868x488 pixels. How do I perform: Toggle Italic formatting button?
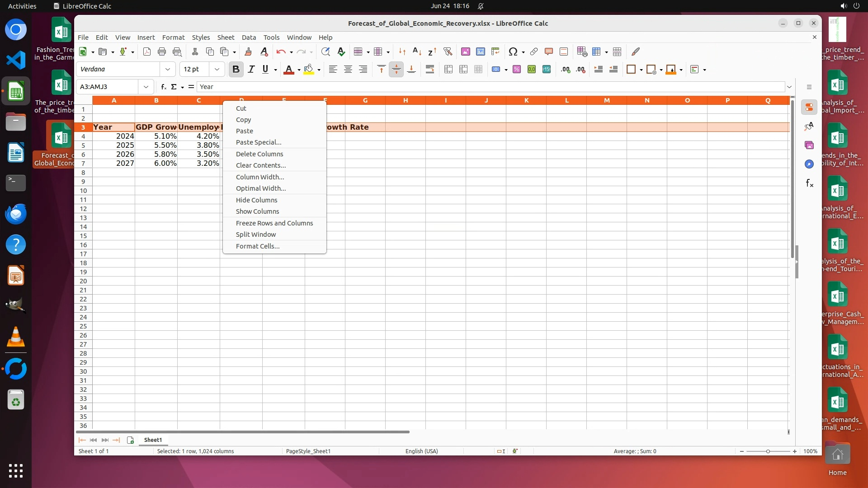(251, 69)
